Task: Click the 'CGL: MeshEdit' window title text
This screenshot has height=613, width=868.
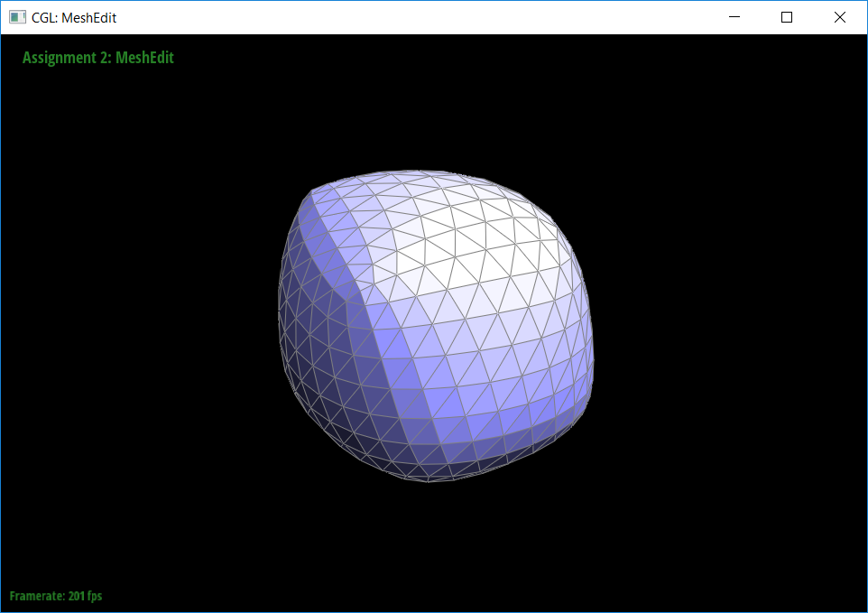Action: point(74,18)
